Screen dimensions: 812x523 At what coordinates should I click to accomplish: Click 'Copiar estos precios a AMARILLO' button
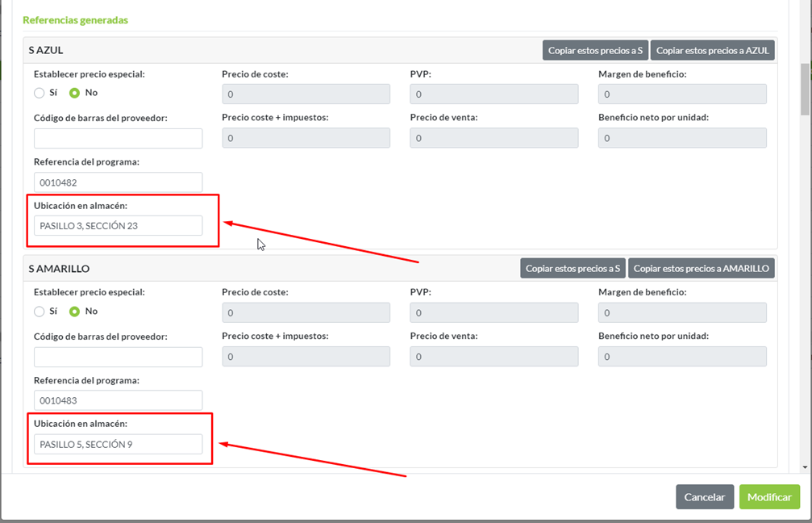coord(702,269)
